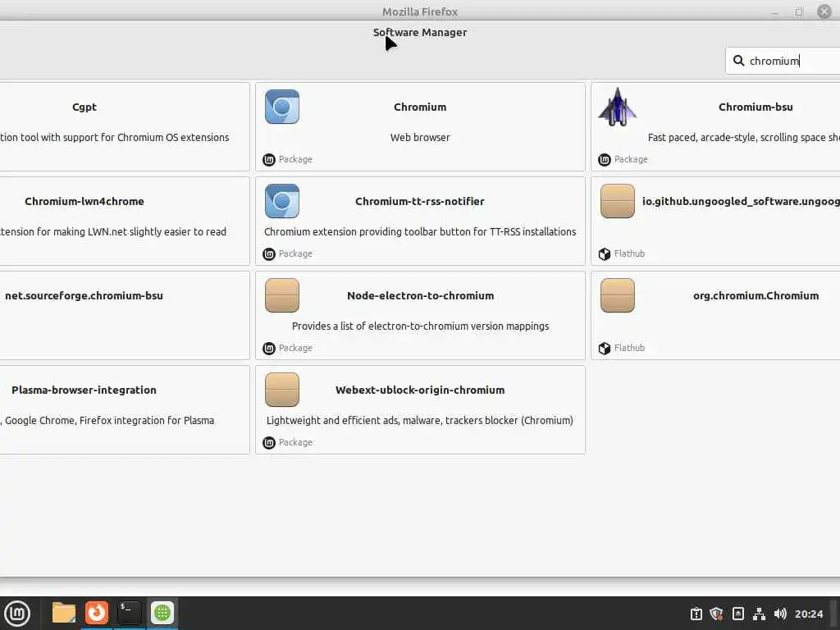Click Mint logo under Chromium-bsu
This screenshot has height=630, width=840.
pyautogui.click(x=605, y=160)
